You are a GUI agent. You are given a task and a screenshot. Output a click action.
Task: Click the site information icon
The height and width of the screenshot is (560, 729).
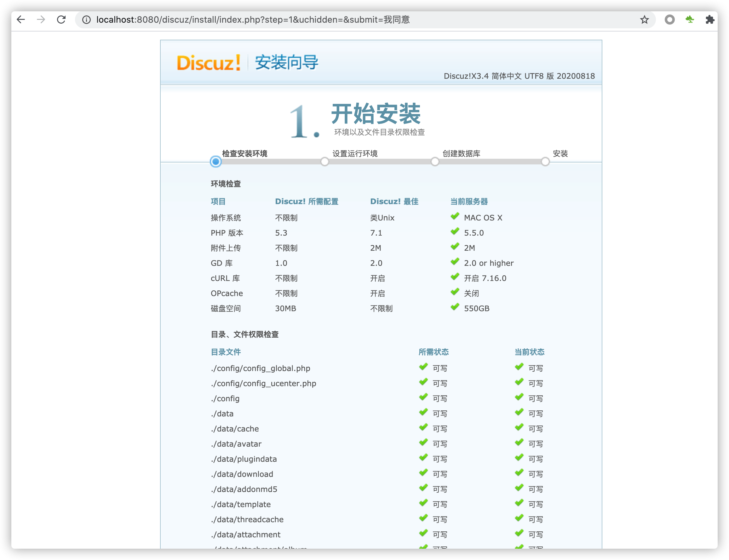(x=86, y=20)
